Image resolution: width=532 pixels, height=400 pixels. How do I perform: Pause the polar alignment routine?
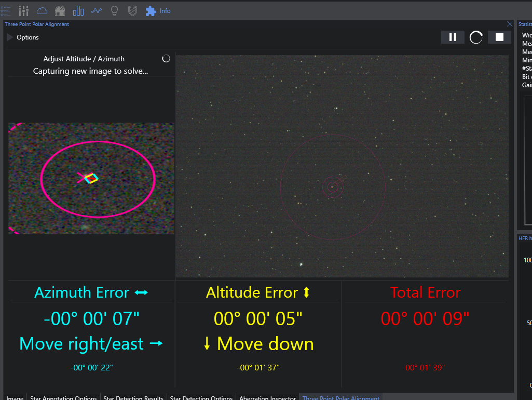(453, 37)
